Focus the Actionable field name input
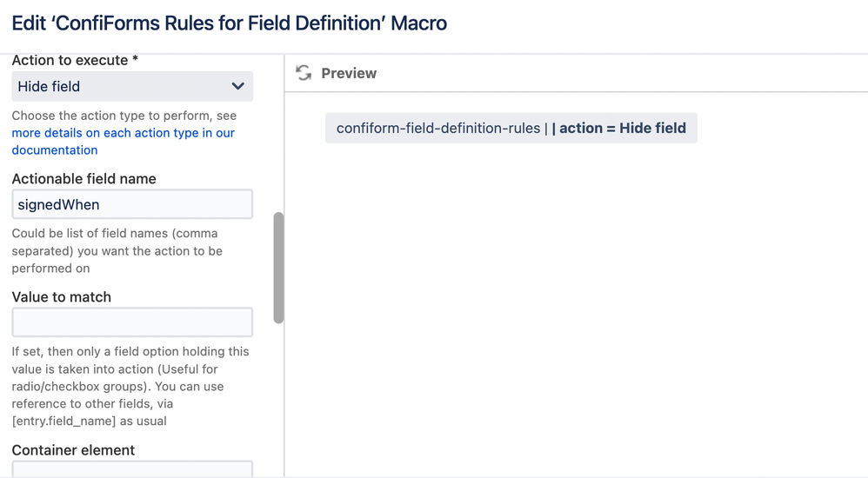 click(132, 204)
